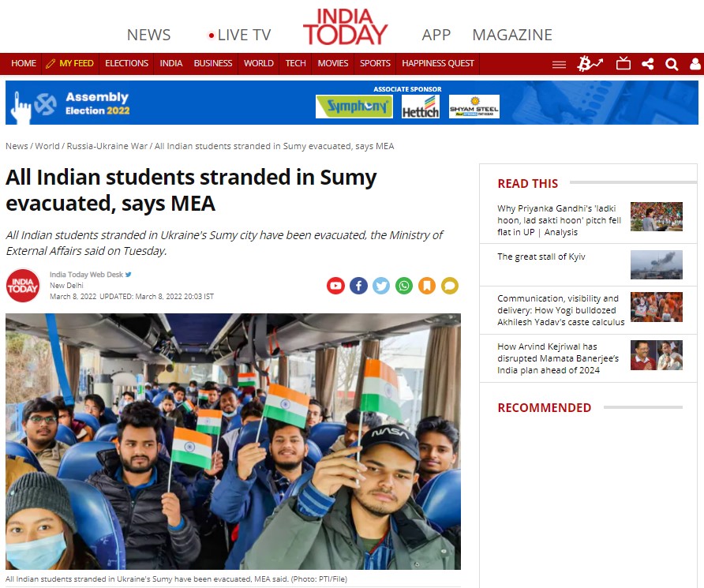Open the hamburger menu in the red navbar

tap(559, 65)
